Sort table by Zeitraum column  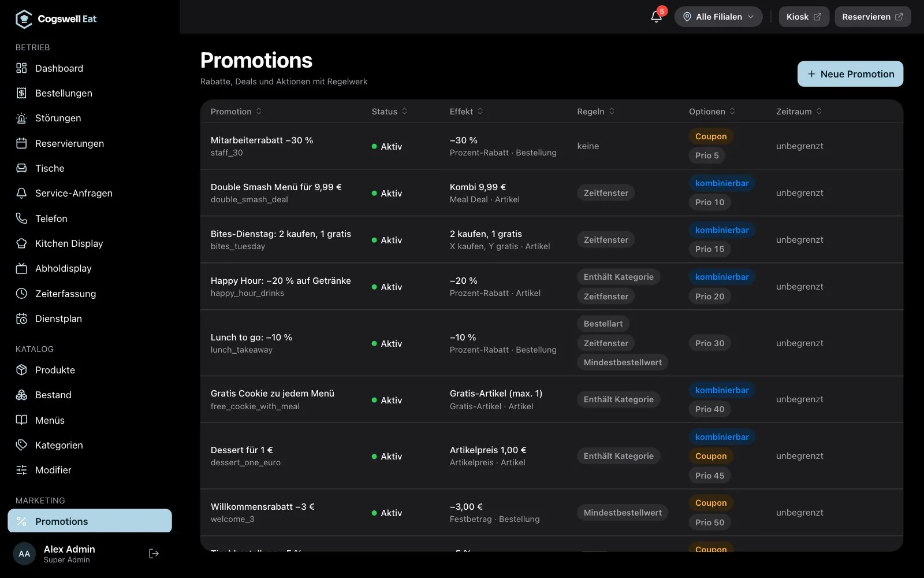(799, 112)
